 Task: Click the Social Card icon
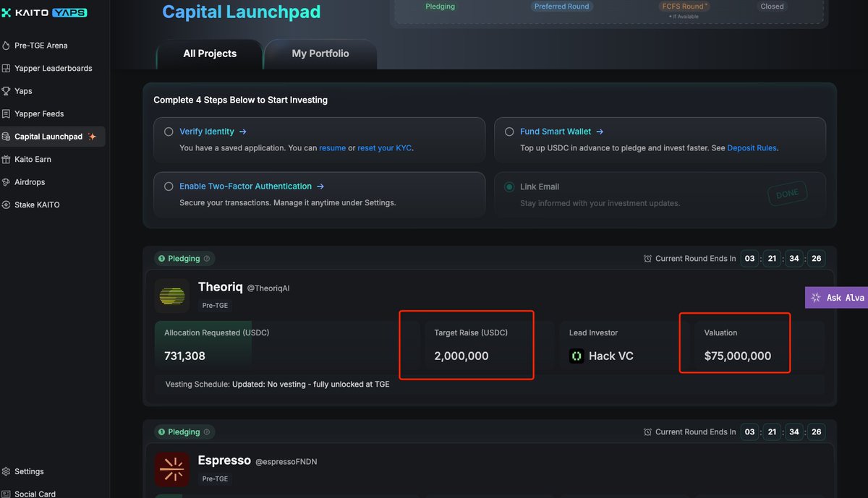pos(7,494)
